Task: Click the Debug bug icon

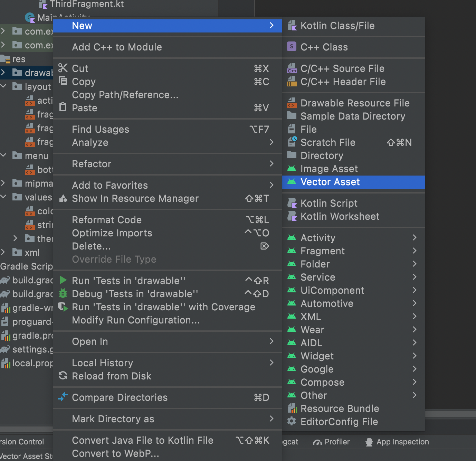Action: point(63,293)
